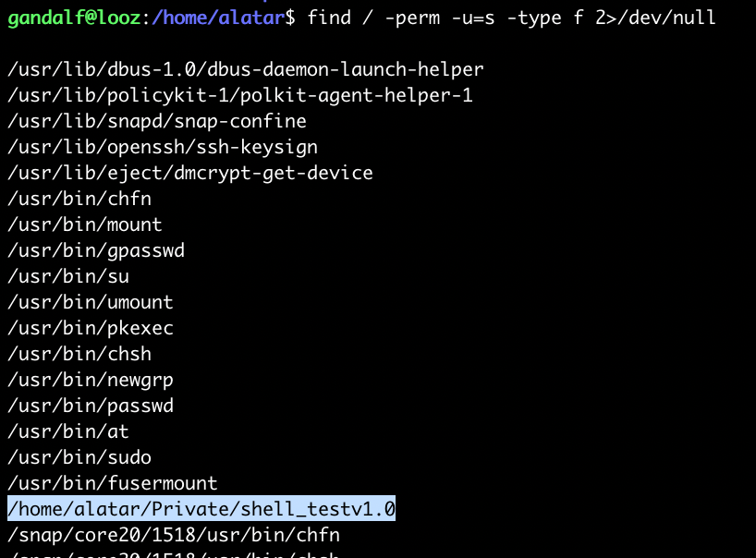Click the /usr/bin/umount line
Screen dimensions: 756x558
tap(91, 302)
